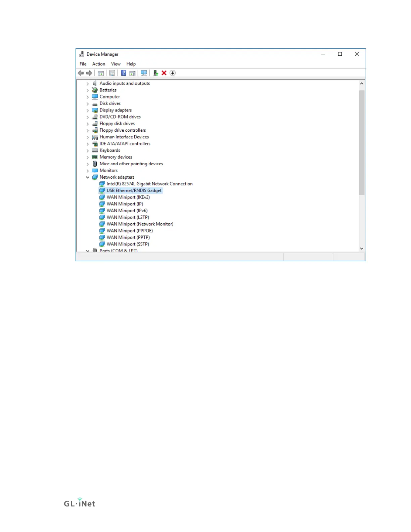Expand the Monitors chevron

tap(88, 171)
